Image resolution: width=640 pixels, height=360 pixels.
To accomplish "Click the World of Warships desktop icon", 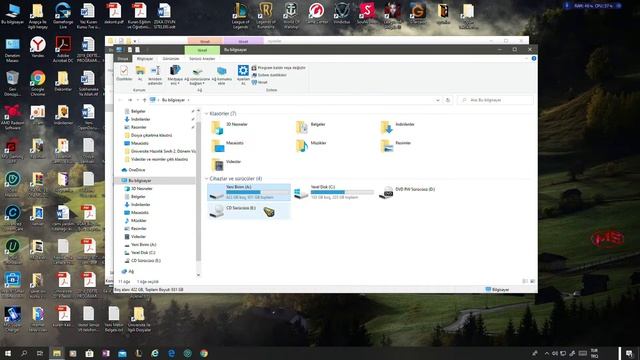I will coord(291,16).
